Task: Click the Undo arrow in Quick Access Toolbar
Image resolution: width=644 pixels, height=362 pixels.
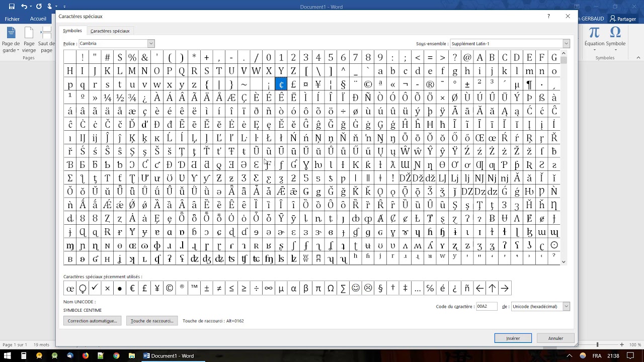Action: tap(24, 6)
